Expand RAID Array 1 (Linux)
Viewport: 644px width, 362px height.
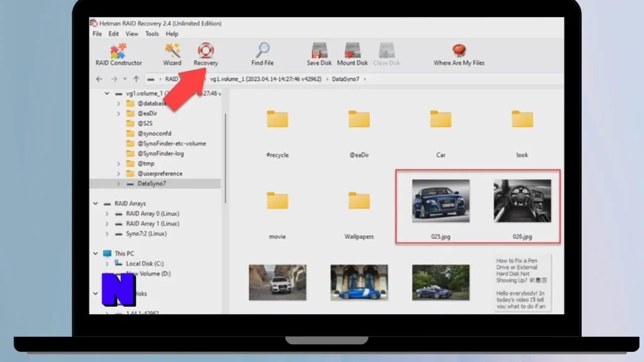107,224
